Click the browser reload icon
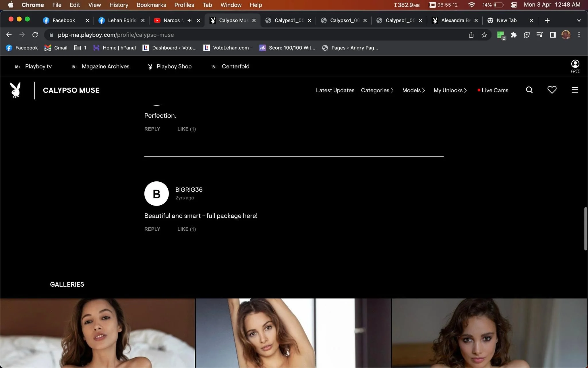This screenshot has height=368, width=588. click(x=35, y=35)
